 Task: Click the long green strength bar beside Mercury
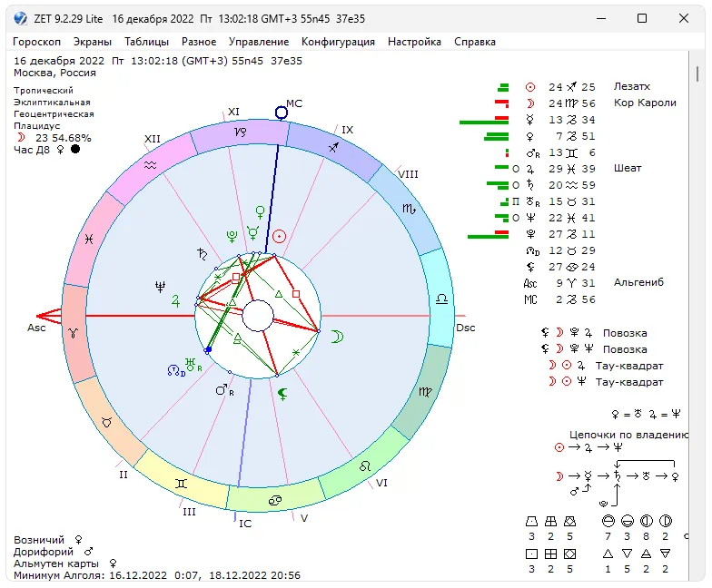(483, 122)
